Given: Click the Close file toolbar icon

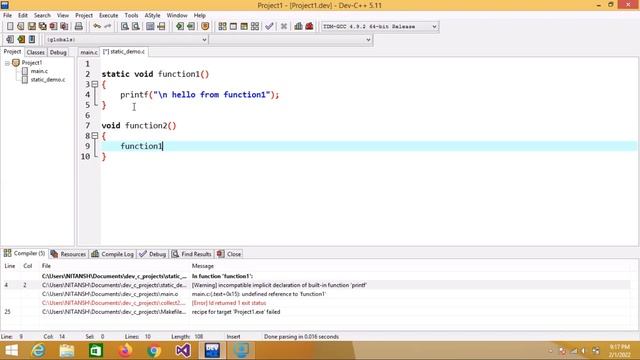Looking at the screenshot, I should (53, 27).
